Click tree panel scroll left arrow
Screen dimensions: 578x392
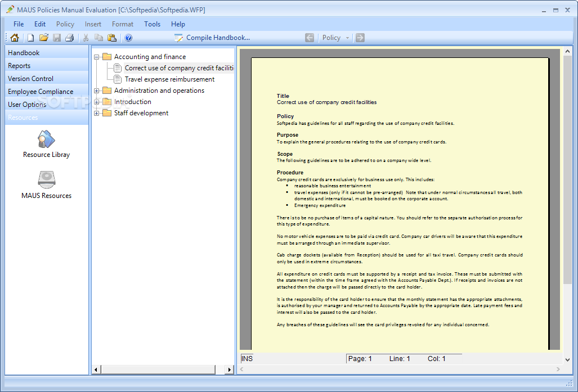click(x=96, y=370)
